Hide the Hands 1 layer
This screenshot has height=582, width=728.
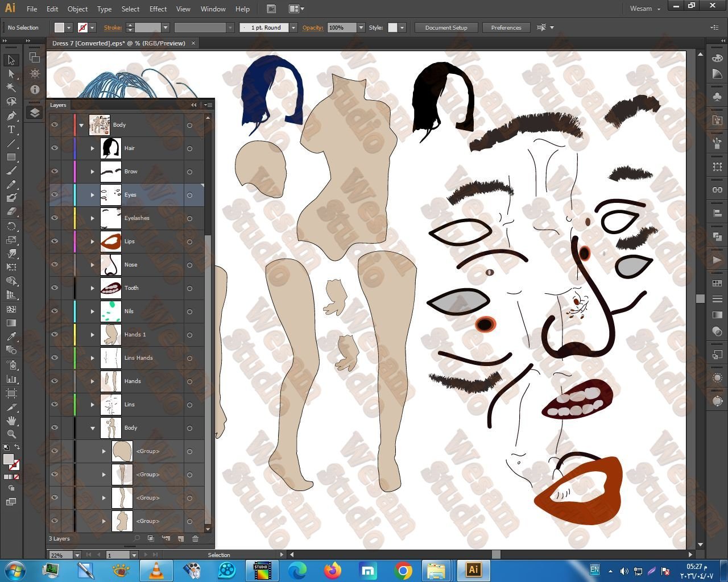[55, 335]
